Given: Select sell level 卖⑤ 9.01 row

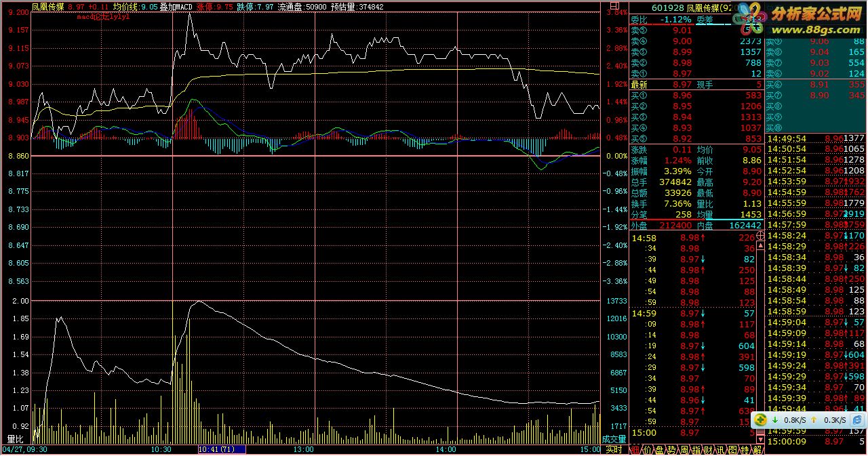Looking at the screenshot, I should (696, 30).
